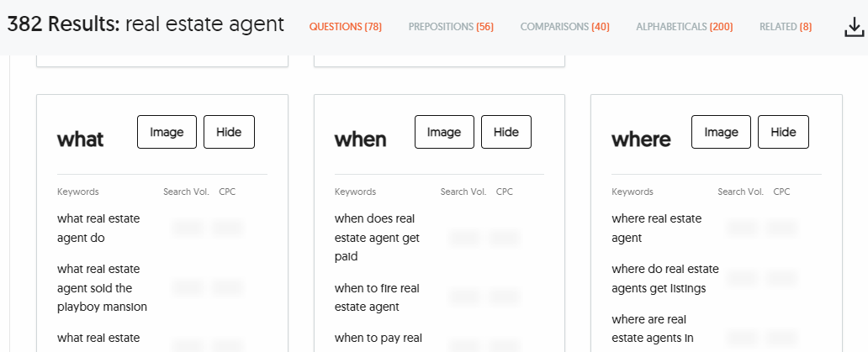Image resolution: width=868 pixels, height=352 pixels.
Task: Hide the 'what' keyword card
Action: coord(229,132)
